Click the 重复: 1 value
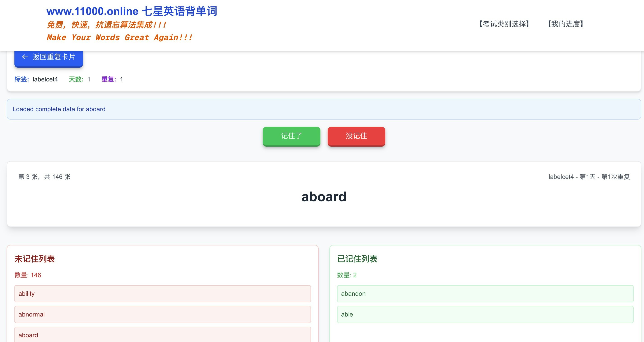 click(x=112, y=79)
